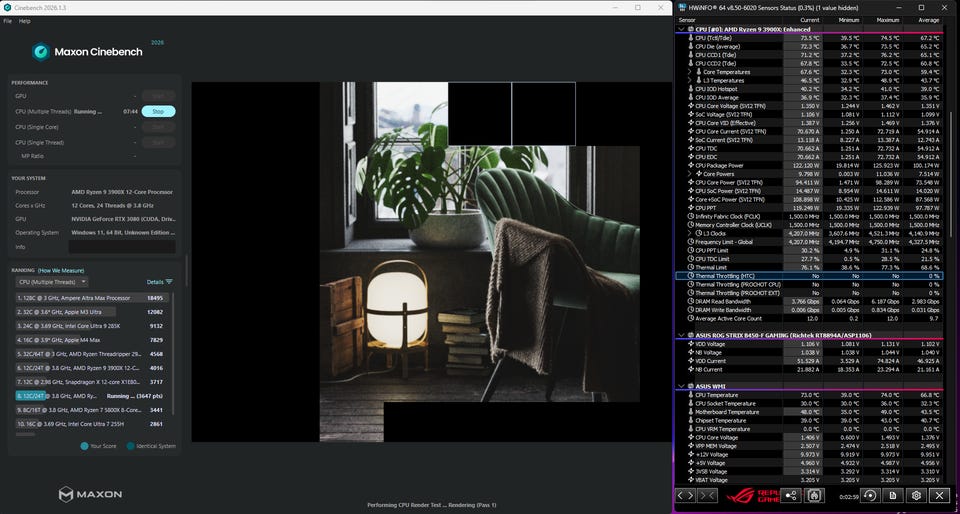Select the running ranking row 8 (3647 pts)
Screen dimensions: 960x514
click(92, 397)
